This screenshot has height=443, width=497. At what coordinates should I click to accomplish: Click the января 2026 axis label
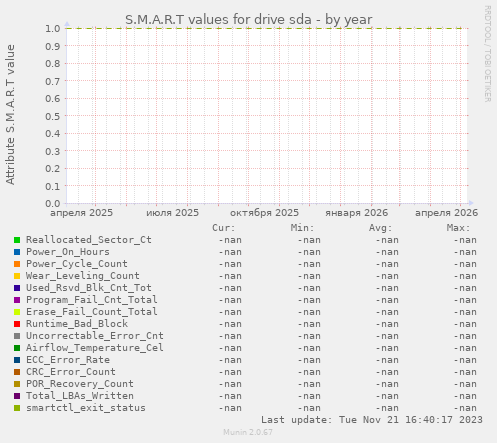(x=357, y=213)
